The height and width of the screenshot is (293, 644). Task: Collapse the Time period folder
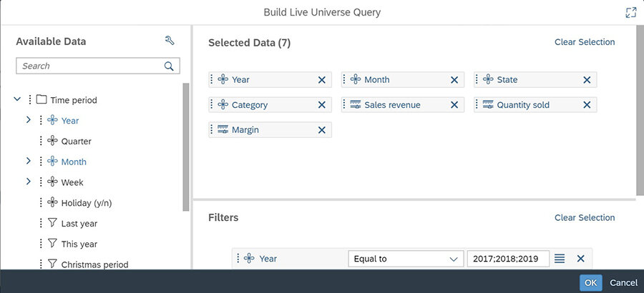(x=17, y=99)
